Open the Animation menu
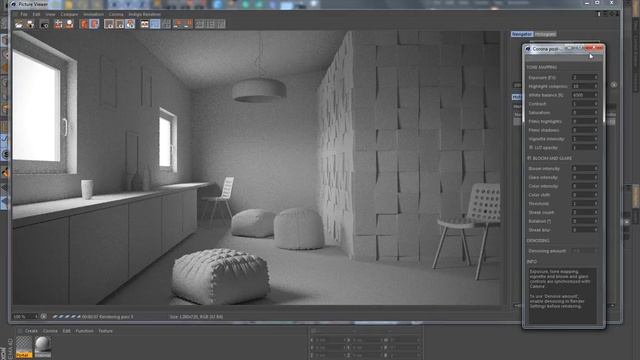 point(93,14)
